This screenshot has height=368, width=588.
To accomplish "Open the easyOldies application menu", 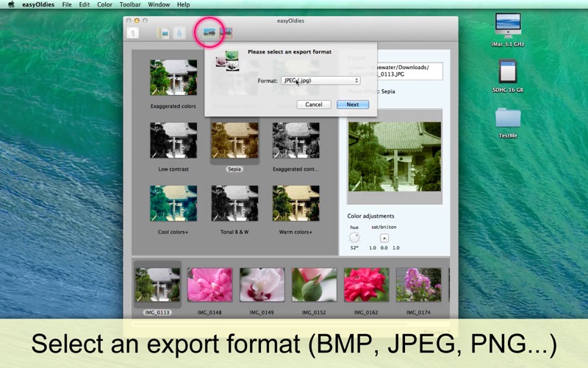I will tap(38, 4).
